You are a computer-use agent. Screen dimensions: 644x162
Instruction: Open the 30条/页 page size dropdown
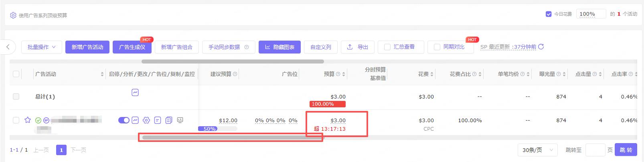(x=537, y=150)
